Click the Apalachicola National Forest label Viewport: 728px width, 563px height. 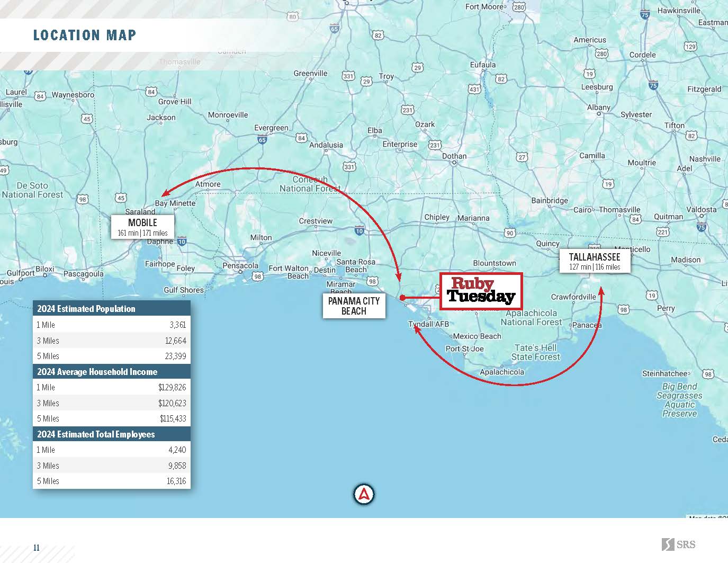pos(531,317)
